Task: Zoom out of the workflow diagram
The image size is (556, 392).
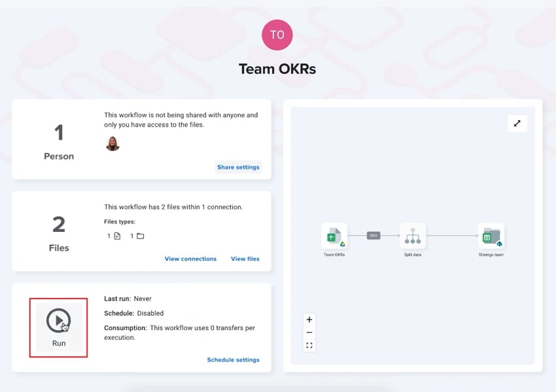Action: coord(309,332)
